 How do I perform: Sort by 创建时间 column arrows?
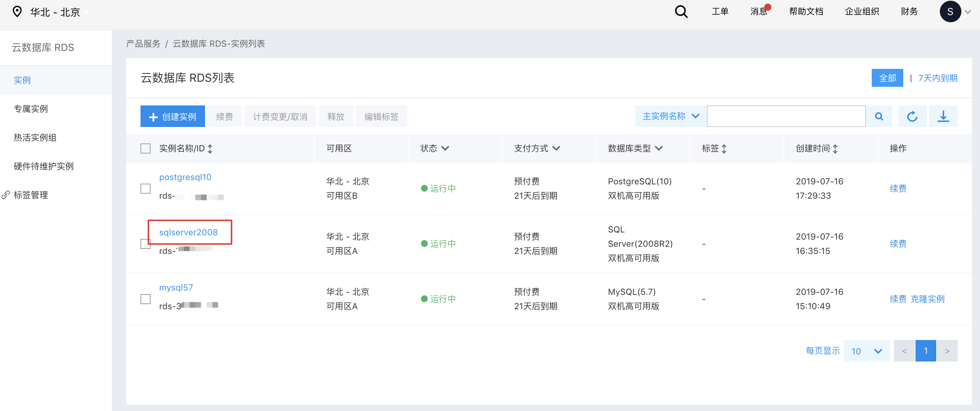click(x=835, y=149)
